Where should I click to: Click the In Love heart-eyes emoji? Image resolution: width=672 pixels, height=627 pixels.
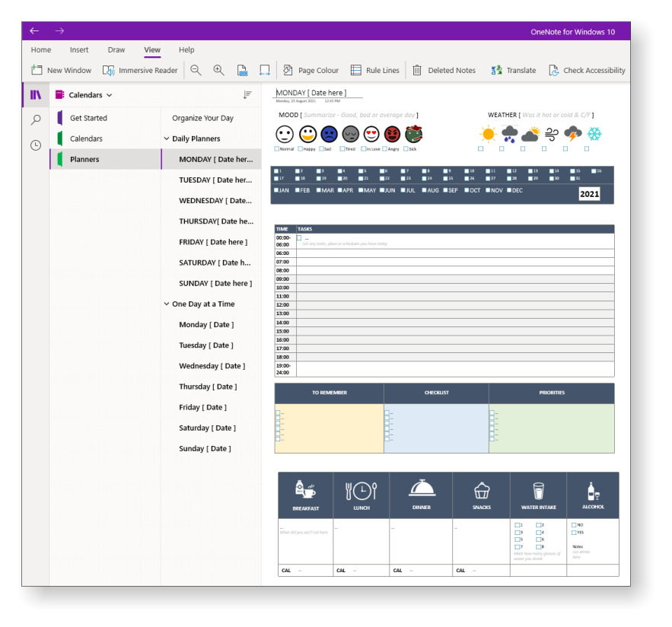point(371,134)
